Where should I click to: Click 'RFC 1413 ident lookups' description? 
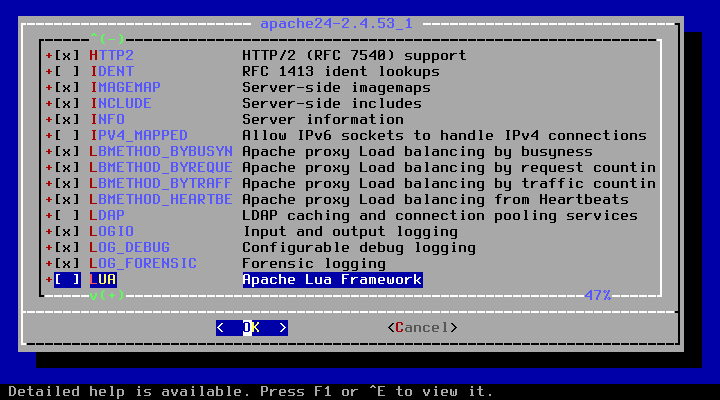[341, 72]
